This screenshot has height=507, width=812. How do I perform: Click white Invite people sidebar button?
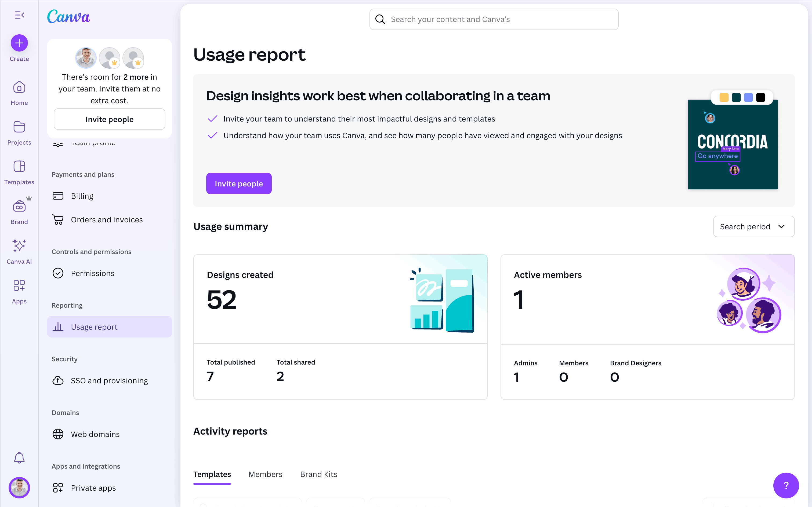point(109,119)
